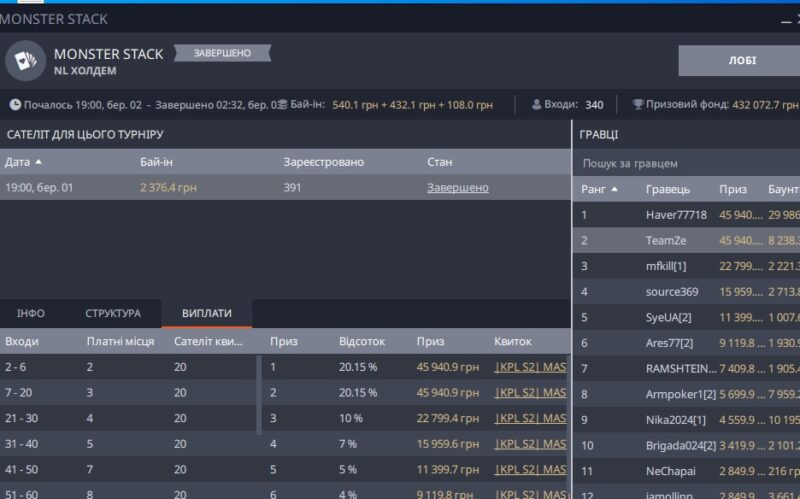This screenshot has height=499, width=800.
Task: Sort satellites by Дата column arrow
Action: 38,162
